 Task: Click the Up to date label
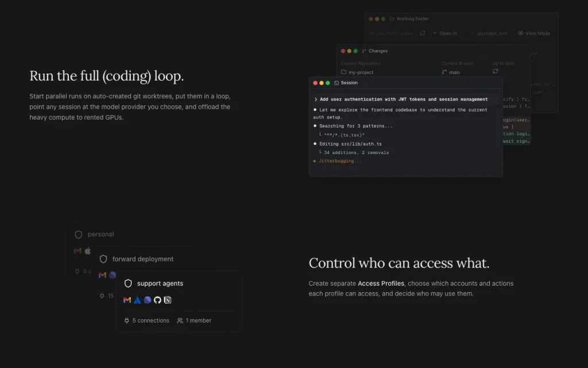pos(504,63)
